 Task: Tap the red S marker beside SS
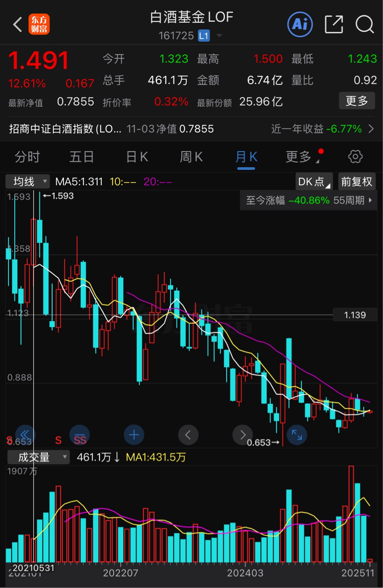58,440
